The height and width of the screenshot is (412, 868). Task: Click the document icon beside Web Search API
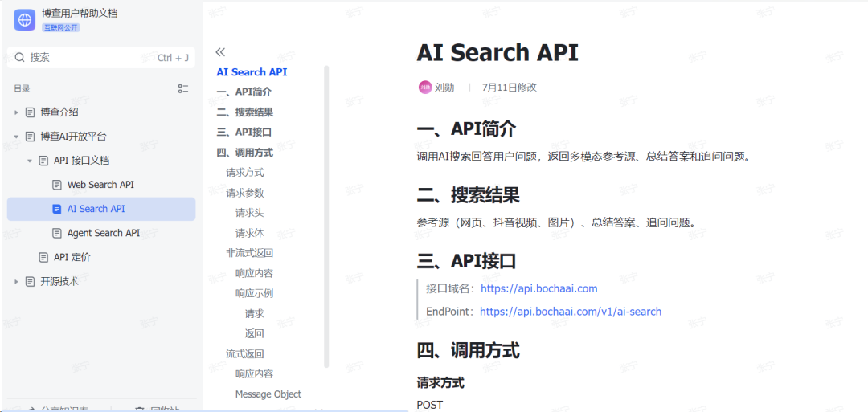pyautogui.click(x=57, y=185)
